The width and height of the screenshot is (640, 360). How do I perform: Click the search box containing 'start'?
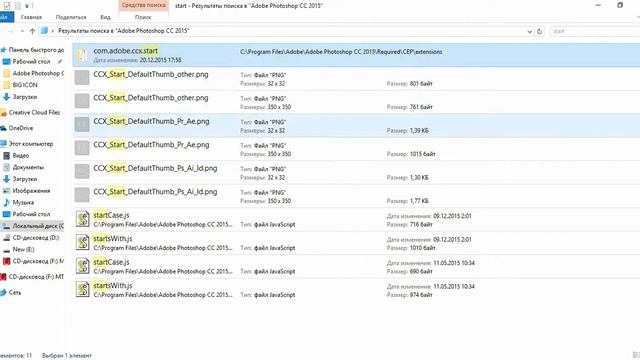coord(595,31)
